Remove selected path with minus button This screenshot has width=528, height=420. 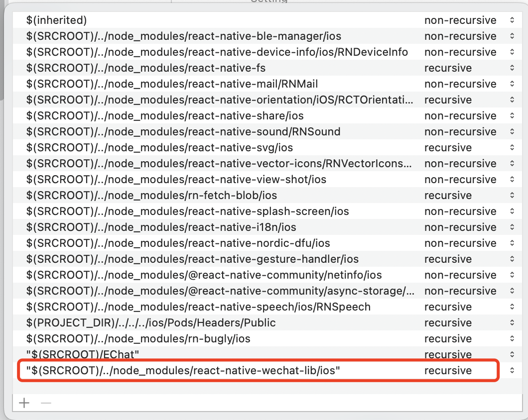(x=46, y=403)
